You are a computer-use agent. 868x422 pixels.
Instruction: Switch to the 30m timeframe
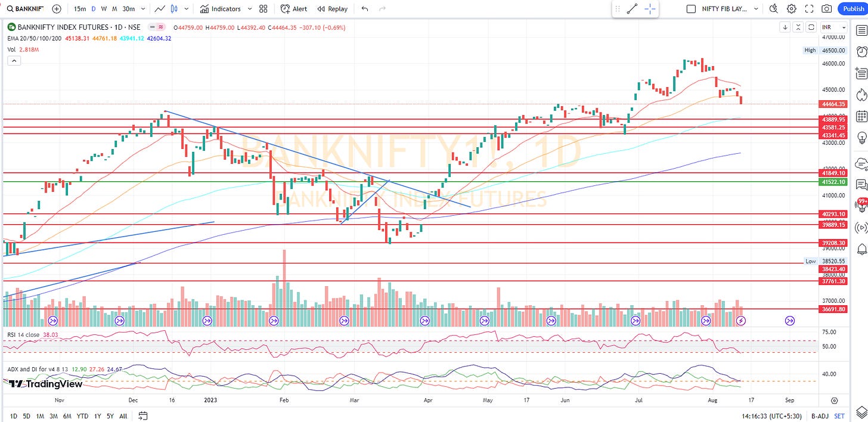[x=128, y=9]
